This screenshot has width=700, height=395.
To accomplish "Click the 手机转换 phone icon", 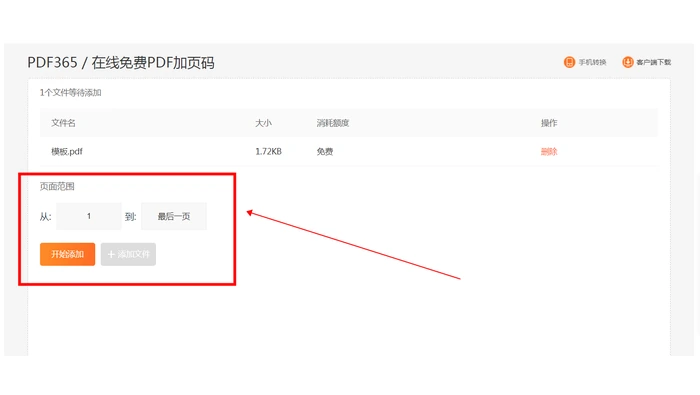I will pyautogui.click(x=569, y=62).
